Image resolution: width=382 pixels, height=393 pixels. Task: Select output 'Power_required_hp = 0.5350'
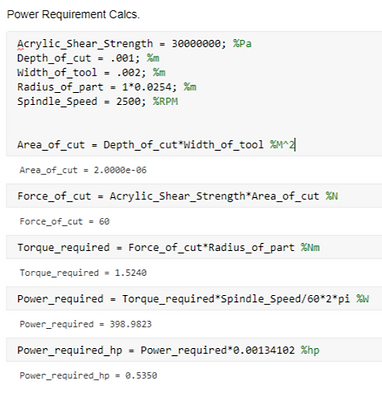[88, 376]
